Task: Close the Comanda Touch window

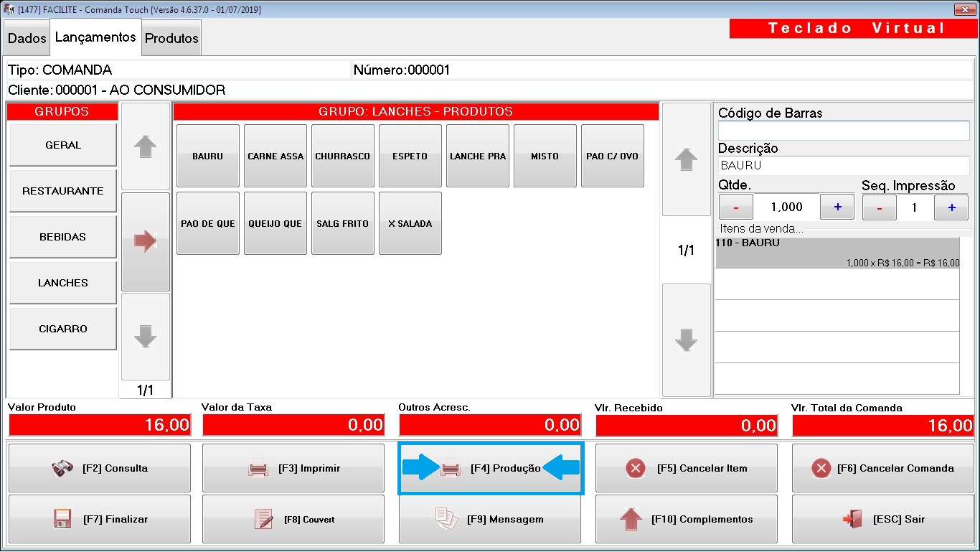Action: (963, 9)
